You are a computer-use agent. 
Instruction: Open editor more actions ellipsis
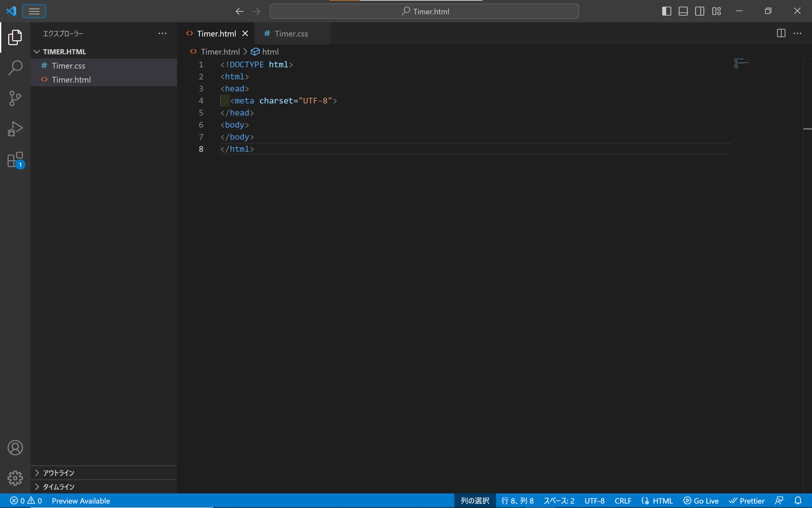click(798, 33)
